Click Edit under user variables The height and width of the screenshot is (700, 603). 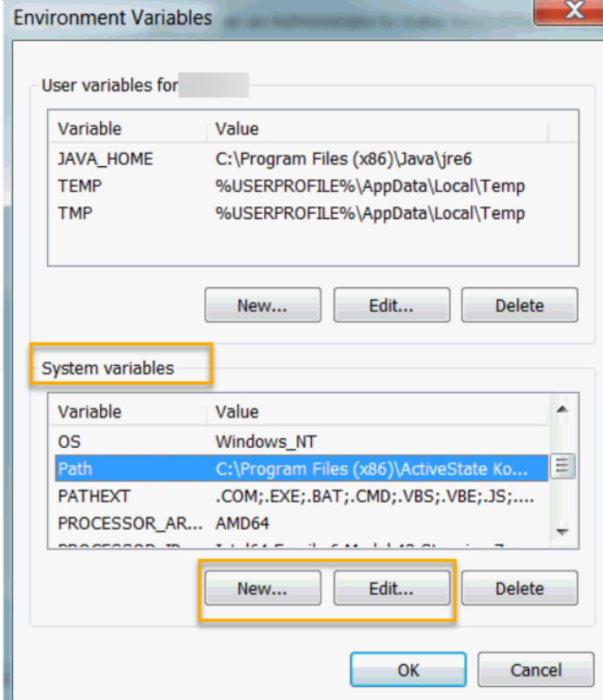[392, 305]
